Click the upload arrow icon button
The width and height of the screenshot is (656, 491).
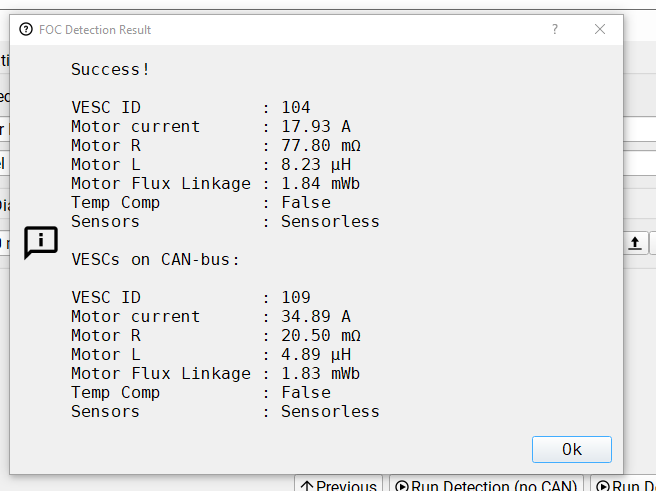pos(635,243)
